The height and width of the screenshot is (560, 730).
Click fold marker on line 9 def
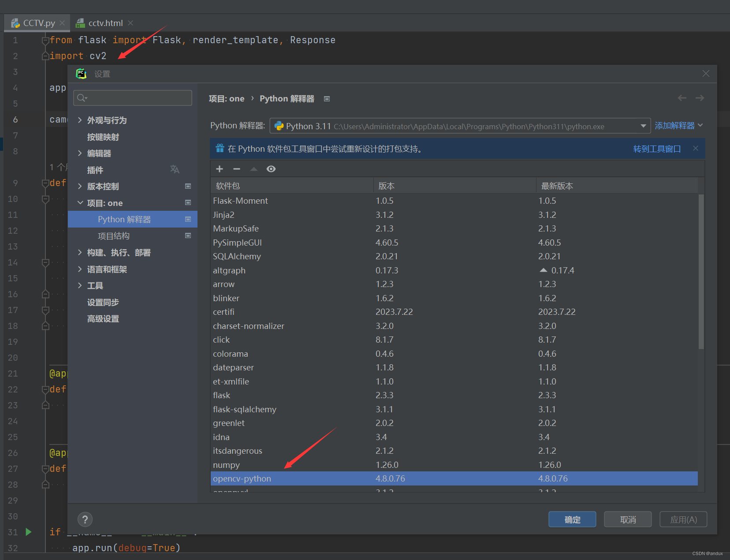pos(45,183)
